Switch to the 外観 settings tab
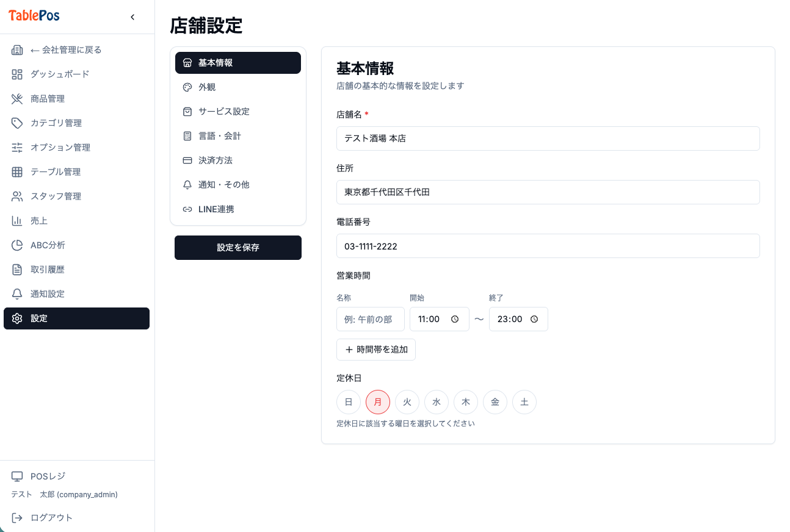Image resolution: width=790 pixels, height=532 pixels. 238,87
